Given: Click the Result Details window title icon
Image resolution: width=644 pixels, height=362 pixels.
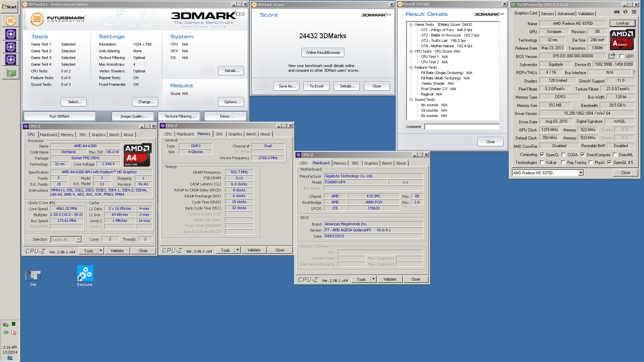Looking at the screenshot, I should (x=400, y=4).
